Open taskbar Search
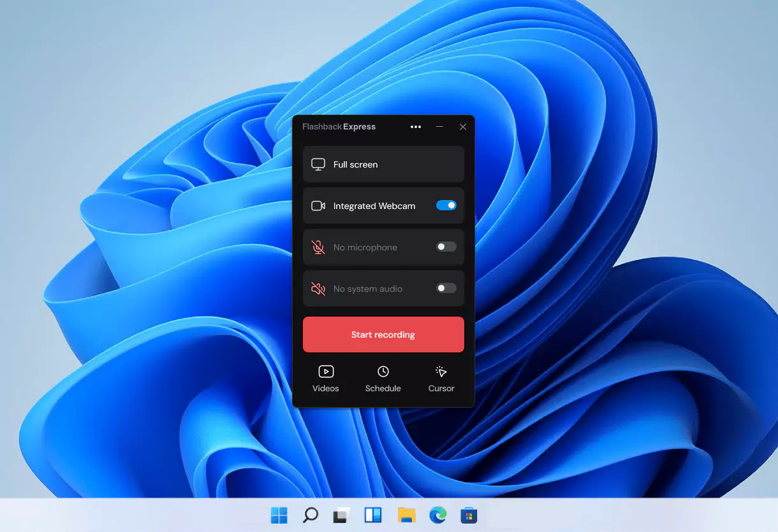Image resolution: width=778 pixels, height=532 pixels. click(311, 515)
